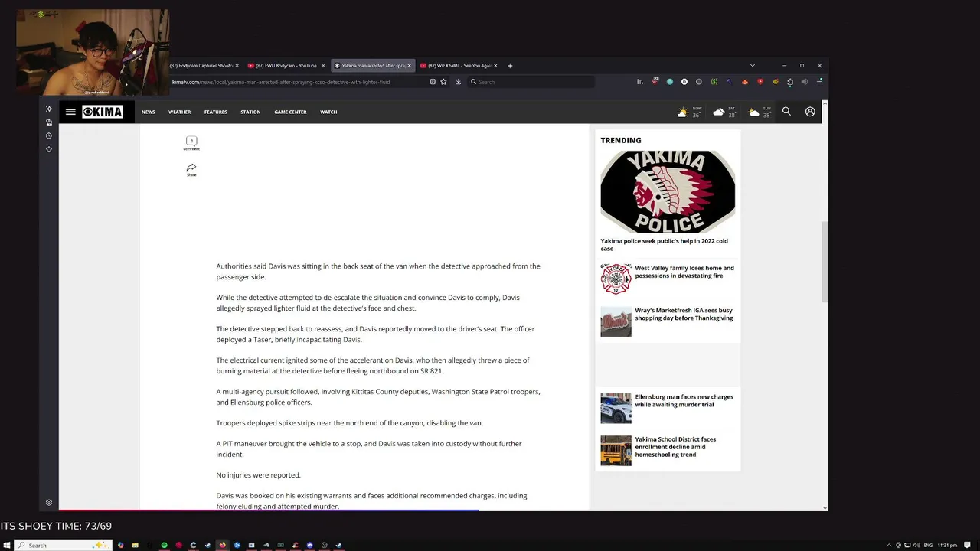Click the KIMA CBS logo

coord(103,112)
